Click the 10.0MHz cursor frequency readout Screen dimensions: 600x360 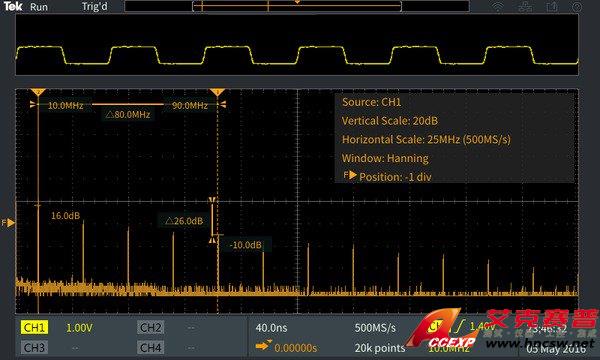(65, 106)
